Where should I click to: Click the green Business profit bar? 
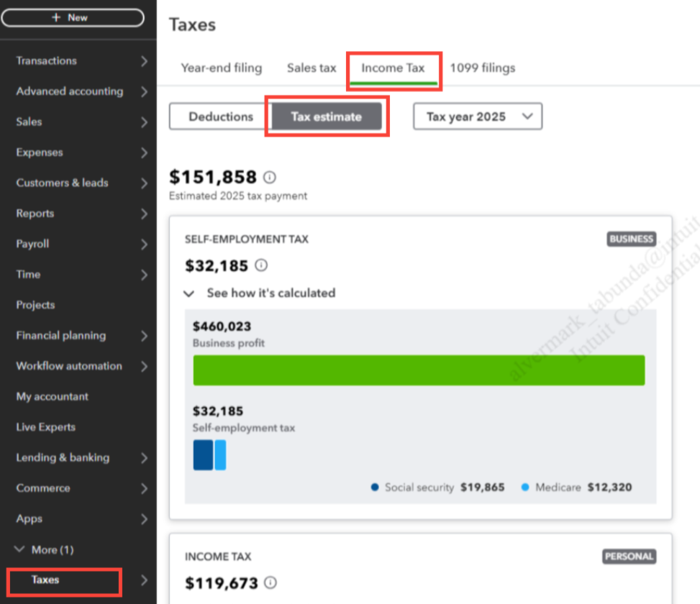click(x=419, y=370)
